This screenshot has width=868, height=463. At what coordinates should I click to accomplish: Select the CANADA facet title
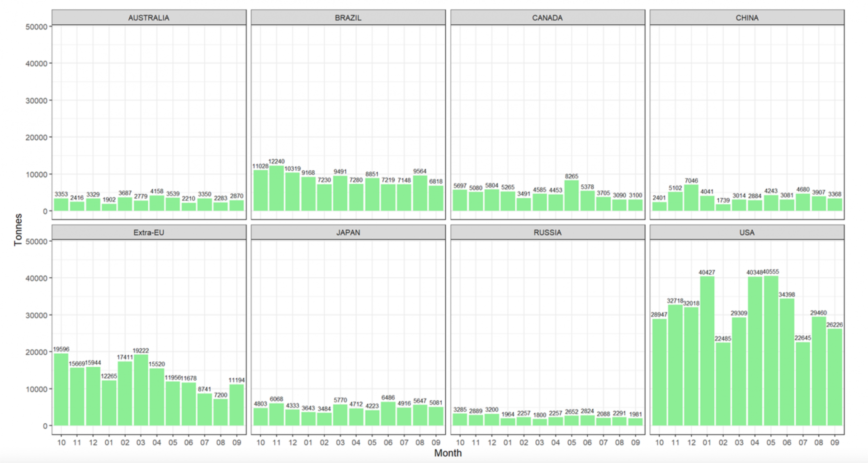click(x=547, y=18)
